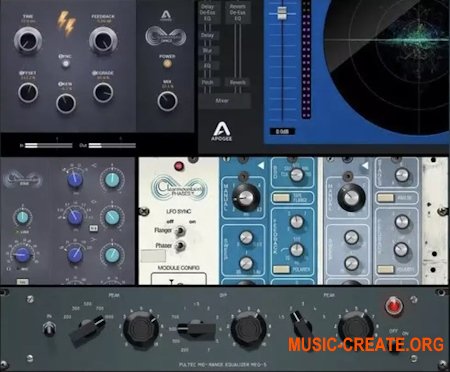Click the upper Feedback knob on blue module

296,221
